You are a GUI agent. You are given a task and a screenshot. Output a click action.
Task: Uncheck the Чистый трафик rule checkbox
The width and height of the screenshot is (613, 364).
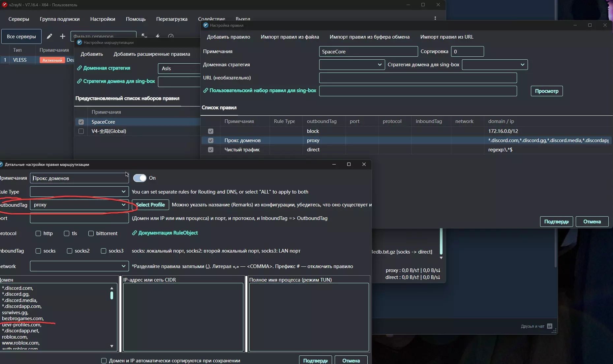tap(211, 150)
